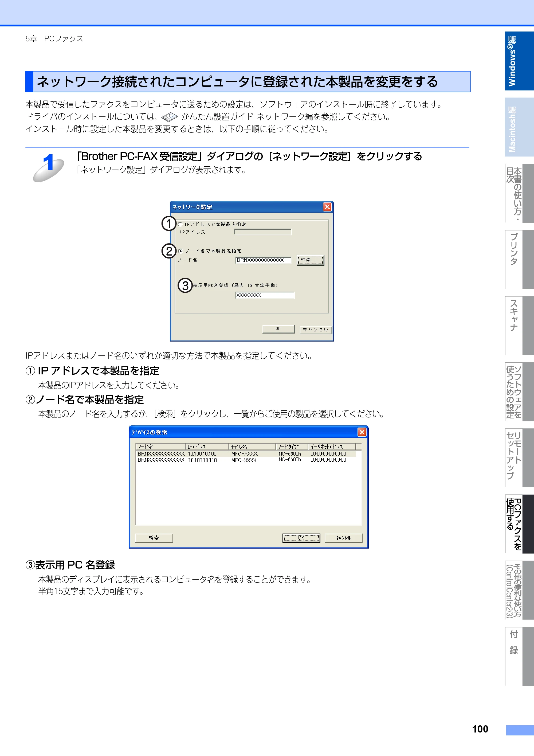Click the ノード名 field containing BRNXXXXXXXXXXXX

click(x=263, y=260)
